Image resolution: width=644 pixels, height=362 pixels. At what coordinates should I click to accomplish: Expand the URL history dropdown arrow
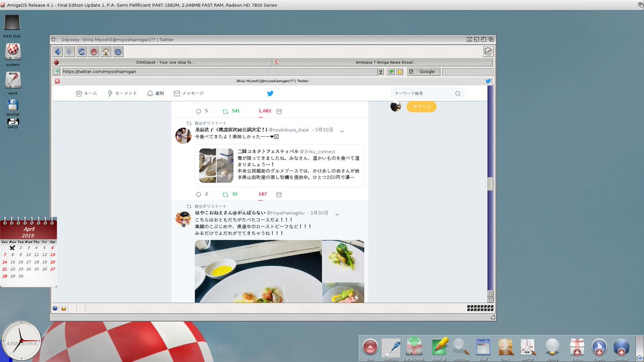[380, 71]
